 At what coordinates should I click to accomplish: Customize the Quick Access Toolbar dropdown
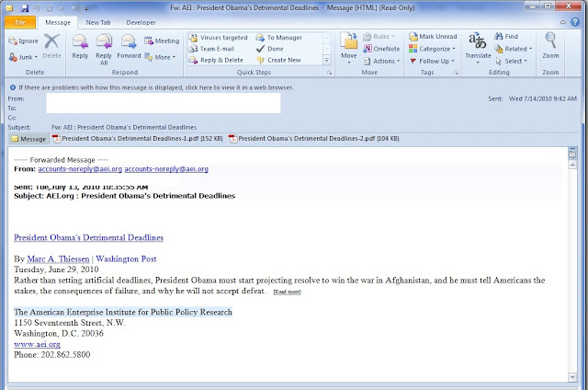coord(86,8)
